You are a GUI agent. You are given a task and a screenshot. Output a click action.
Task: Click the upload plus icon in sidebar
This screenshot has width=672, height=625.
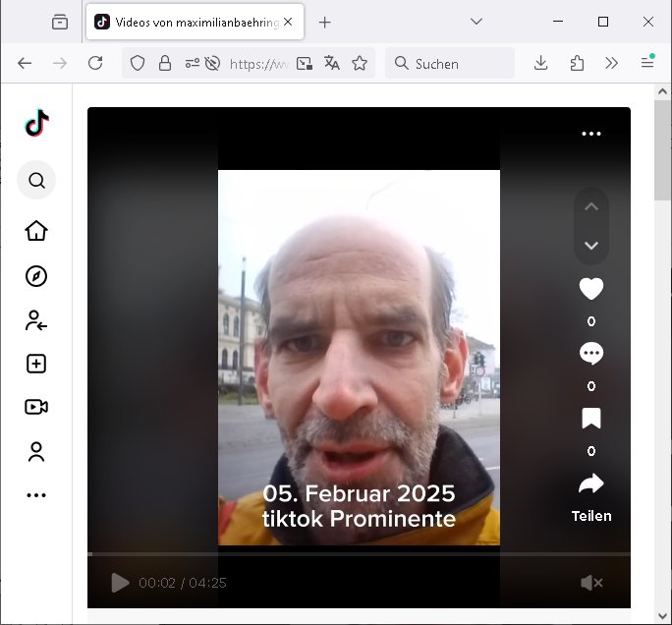tap(36, 364)
